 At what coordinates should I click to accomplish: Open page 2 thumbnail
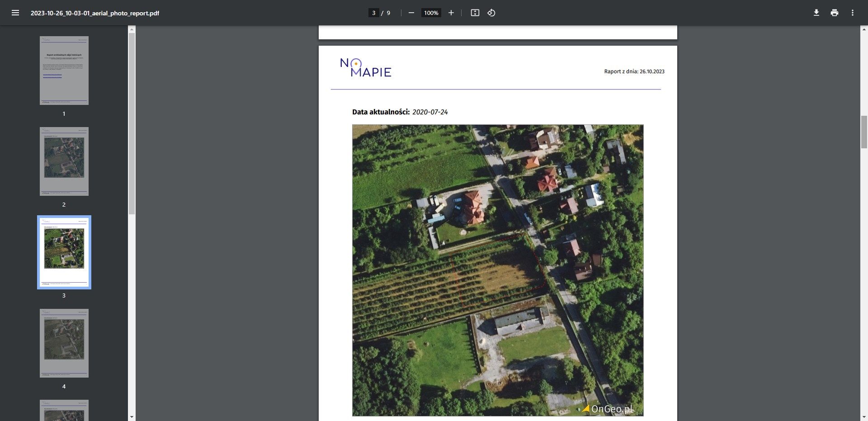(64, 161)
